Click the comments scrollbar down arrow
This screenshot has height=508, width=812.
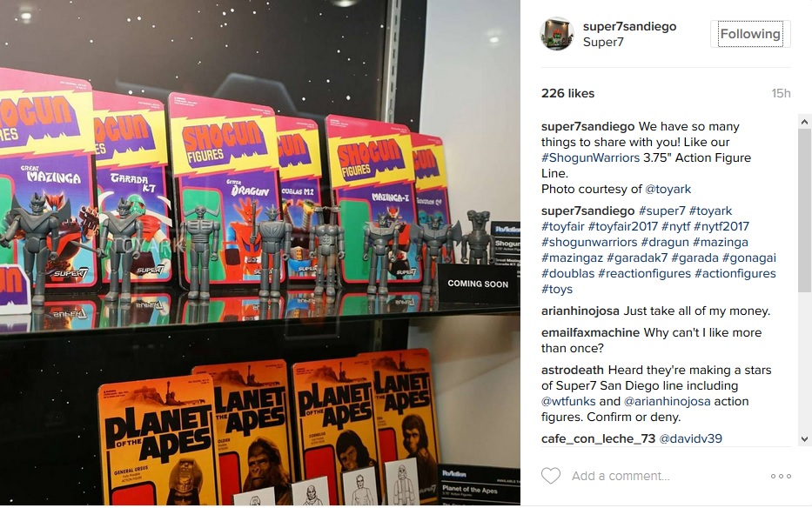point(804,439)
